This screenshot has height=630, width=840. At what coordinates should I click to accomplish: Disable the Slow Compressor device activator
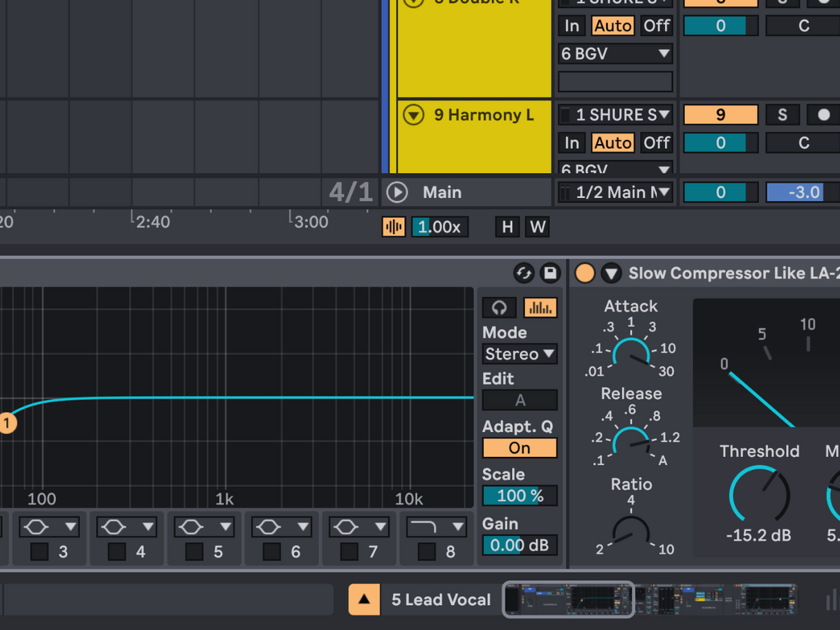point(585,273)
